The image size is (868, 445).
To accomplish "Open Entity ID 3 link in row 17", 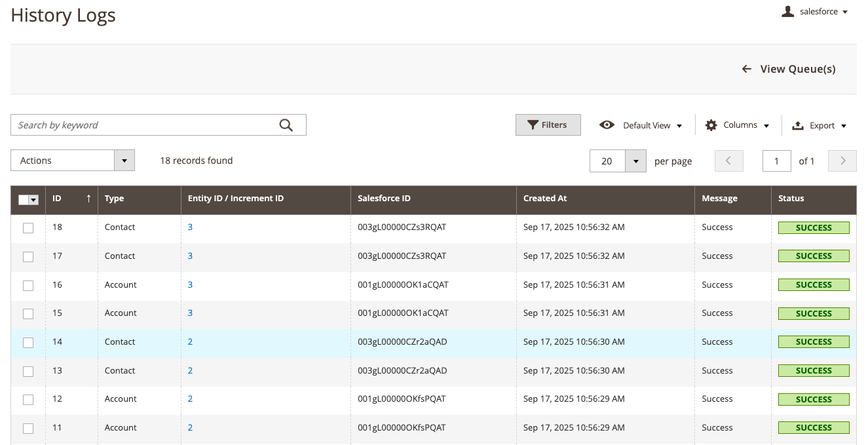I will pos(190,256).
